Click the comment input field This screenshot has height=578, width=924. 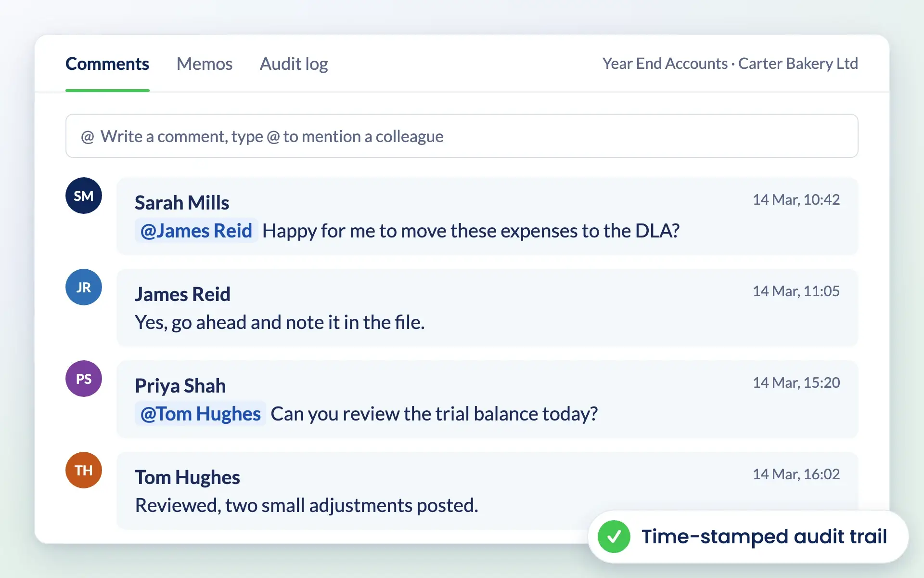(462, 136)
